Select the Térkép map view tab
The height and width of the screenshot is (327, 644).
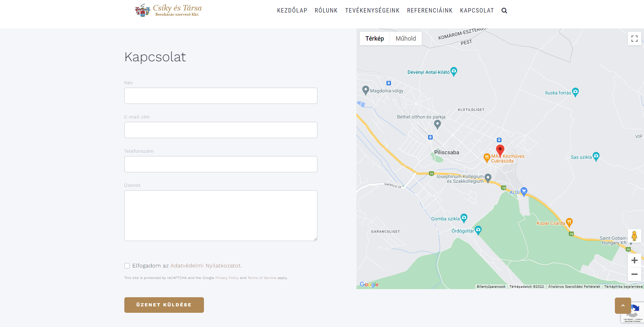(374, 39)
